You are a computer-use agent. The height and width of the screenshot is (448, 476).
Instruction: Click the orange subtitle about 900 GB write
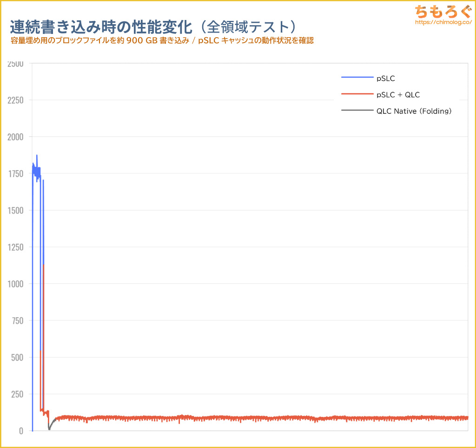click(162, 41)
